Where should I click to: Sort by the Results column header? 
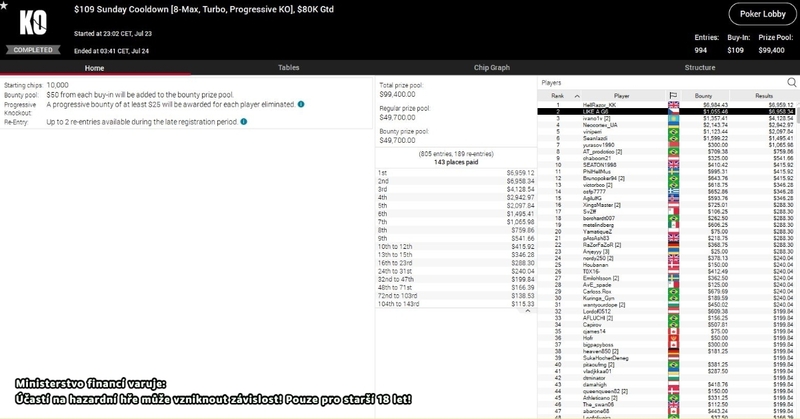pyautogui.click(x=764, y=95)
